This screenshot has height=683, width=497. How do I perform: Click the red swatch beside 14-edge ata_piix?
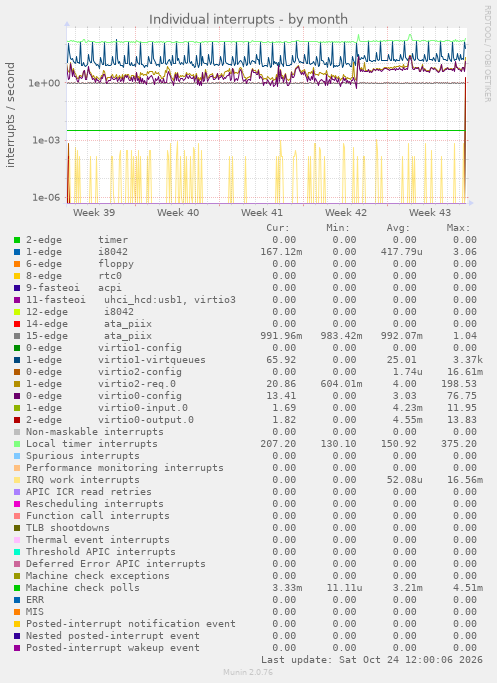17,324
